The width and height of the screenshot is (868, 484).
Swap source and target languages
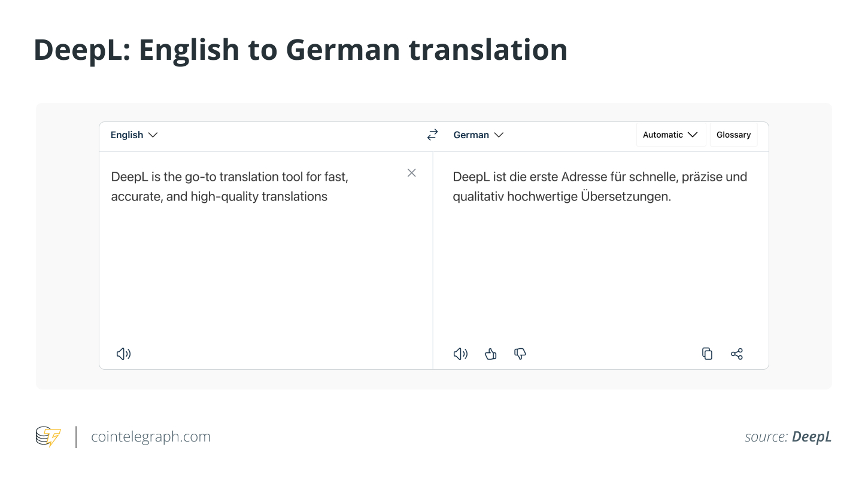click(432, 135)
